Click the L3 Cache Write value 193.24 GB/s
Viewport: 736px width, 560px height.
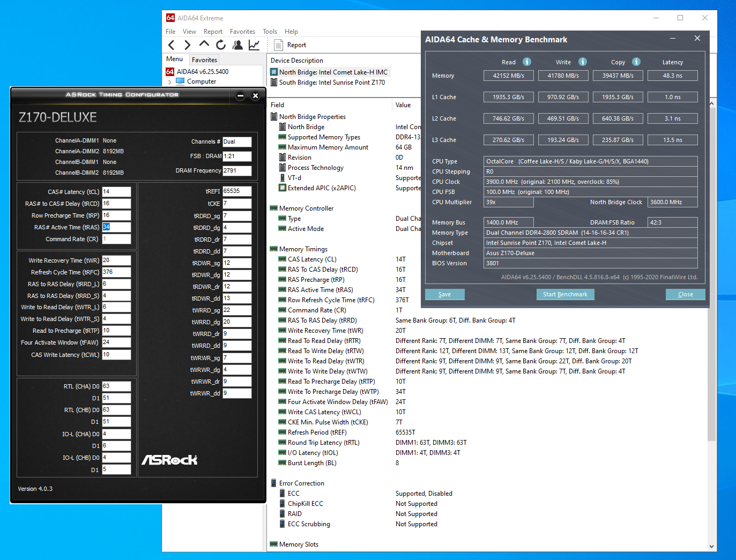(x=563, y=140)
